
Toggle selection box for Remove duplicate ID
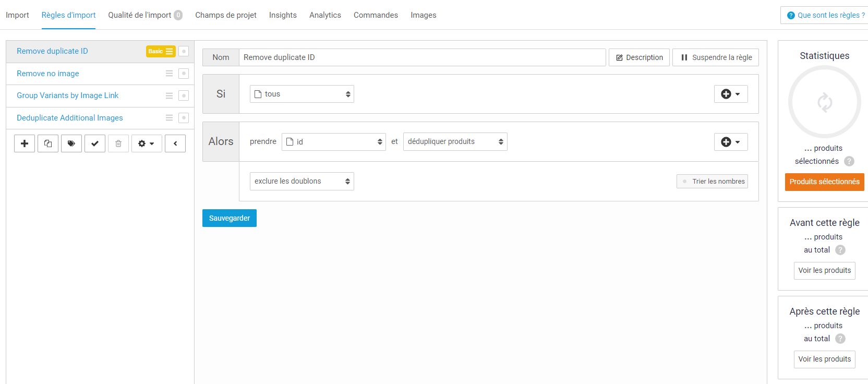click(x=184, y=51)
